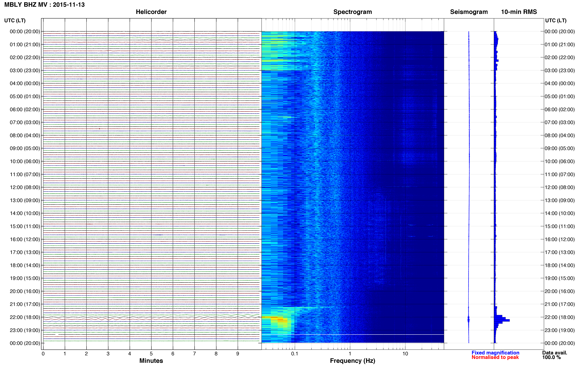Screen dimensions: 588x368
Task: Click left time label '07:00 (03:00)'
Action: coord(25,122)
